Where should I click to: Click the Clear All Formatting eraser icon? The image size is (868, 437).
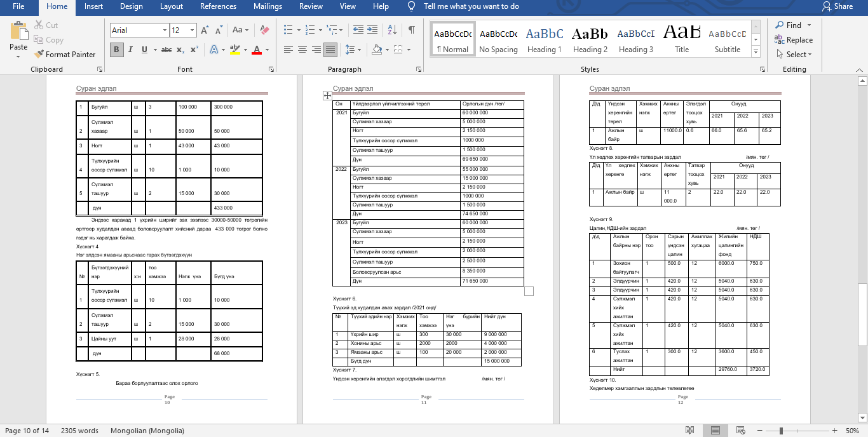(x=265, y=30)
